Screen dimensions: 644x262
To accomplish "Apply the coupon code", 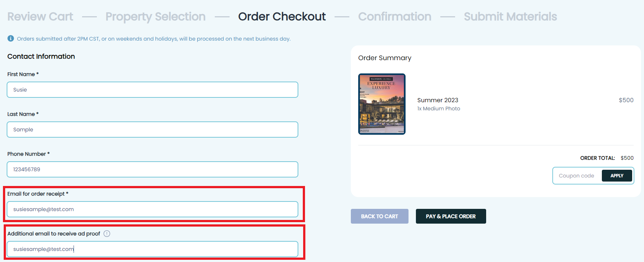I will pos(617,176).
